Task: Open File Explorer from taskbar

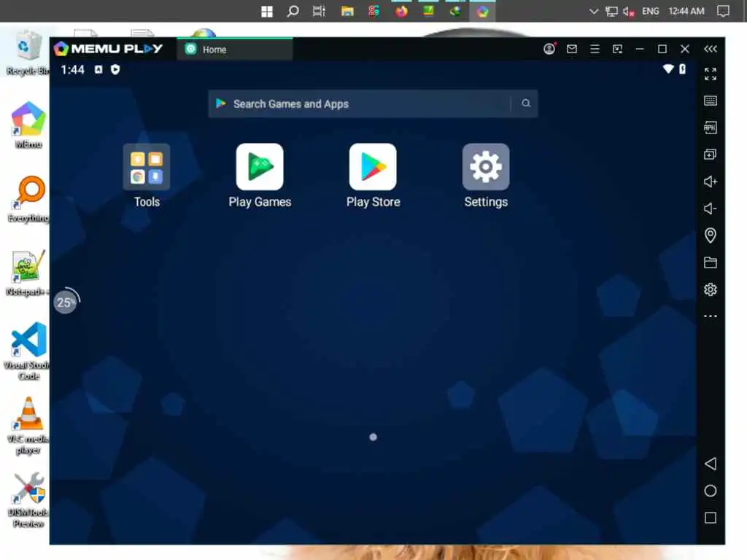Action: tap(347, 11)
